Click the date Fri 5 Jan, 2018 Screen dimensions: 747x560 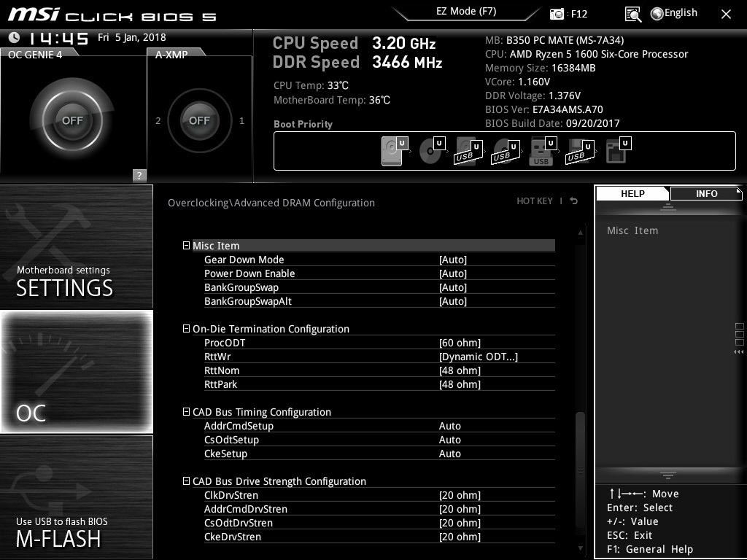132,37
